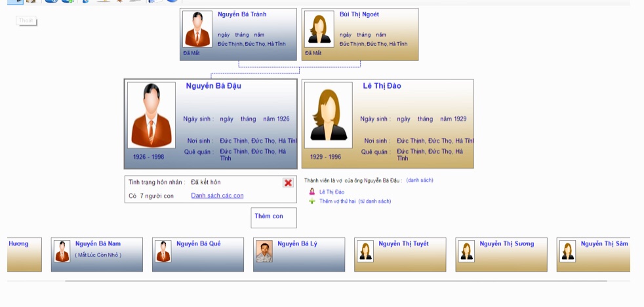Click Nguyễn Bá Lý's photo thumbnail

click(x=264, y=251)
